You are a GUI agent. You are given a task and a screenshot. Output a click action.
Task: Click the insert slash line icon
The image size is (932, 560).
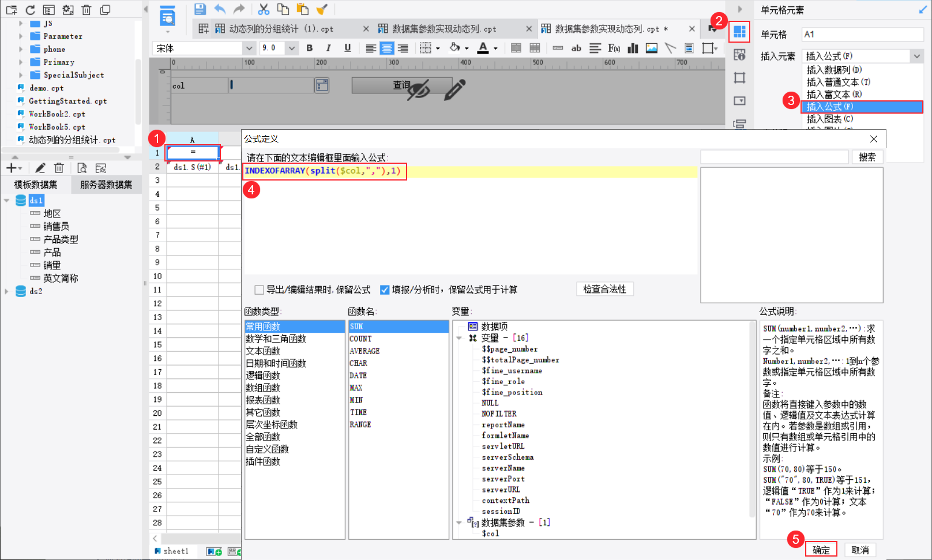click(x=670, y=48)
